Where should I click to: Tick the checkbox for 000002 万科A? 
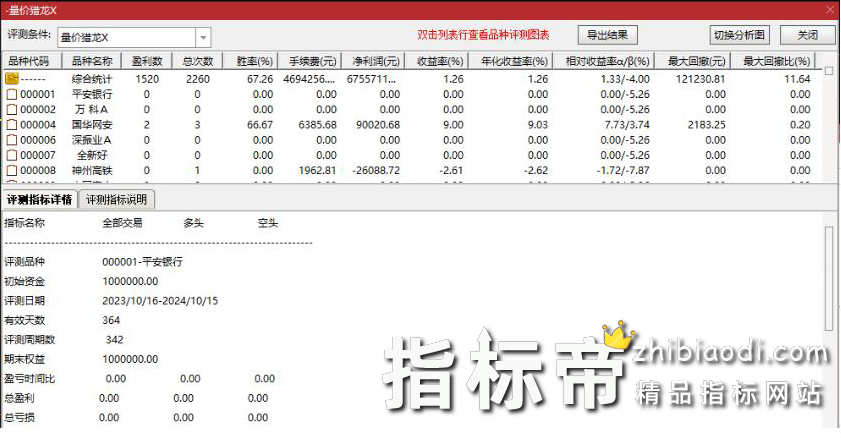(12, 109)
